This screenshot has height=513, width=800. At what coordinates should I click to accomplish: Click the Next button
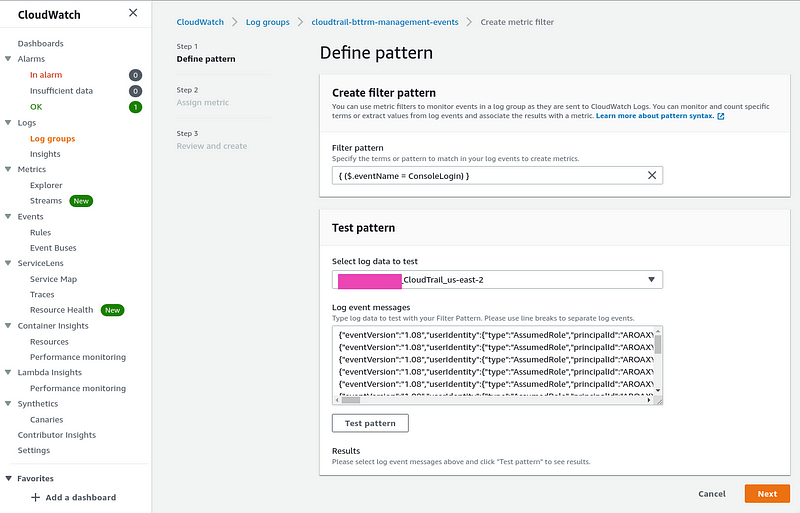tap(767, 494)
